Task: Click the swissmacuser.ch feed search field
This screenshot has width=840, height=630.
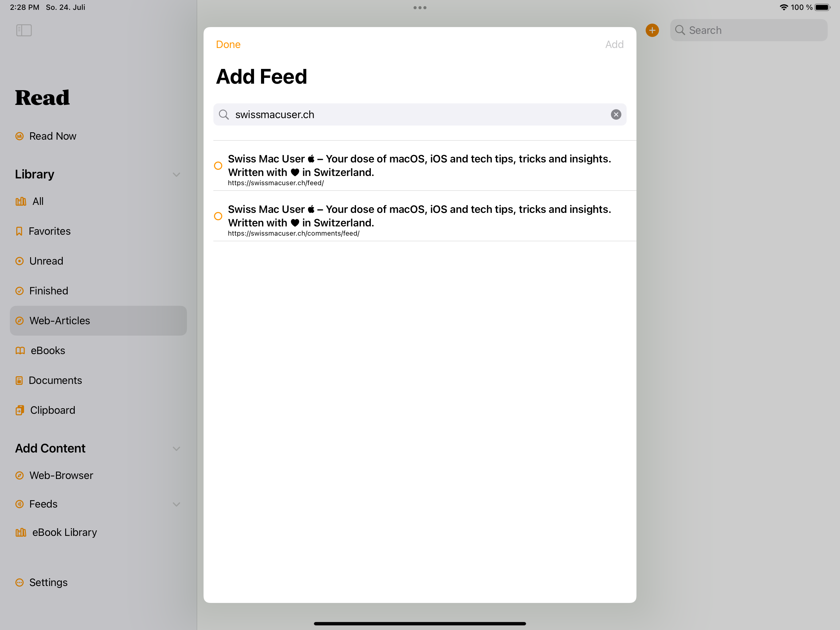Action: coord(418,114)
